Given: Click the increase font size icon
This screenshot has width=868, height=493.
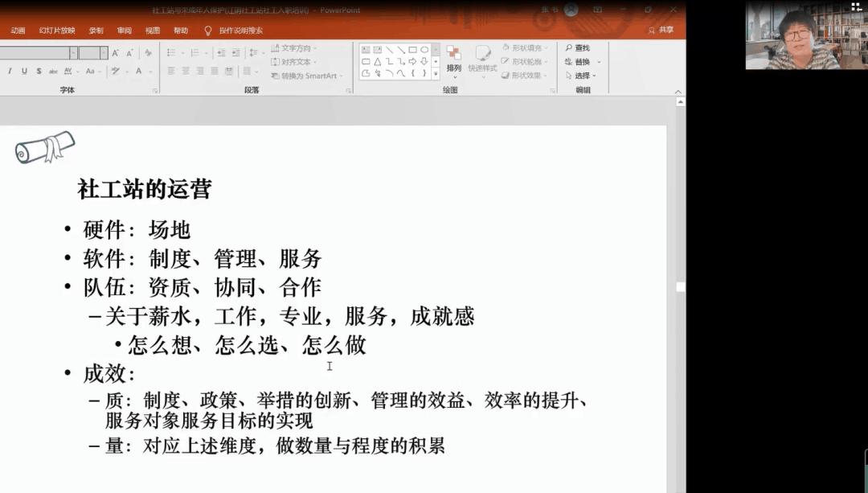Looking at the screenshot, I should tap(116, 53).
